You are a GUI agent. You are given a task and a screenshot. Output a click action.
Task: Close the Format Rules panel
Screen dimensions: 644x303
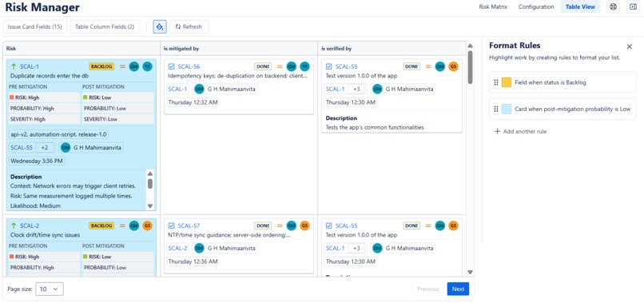click(x=629, y=46)
